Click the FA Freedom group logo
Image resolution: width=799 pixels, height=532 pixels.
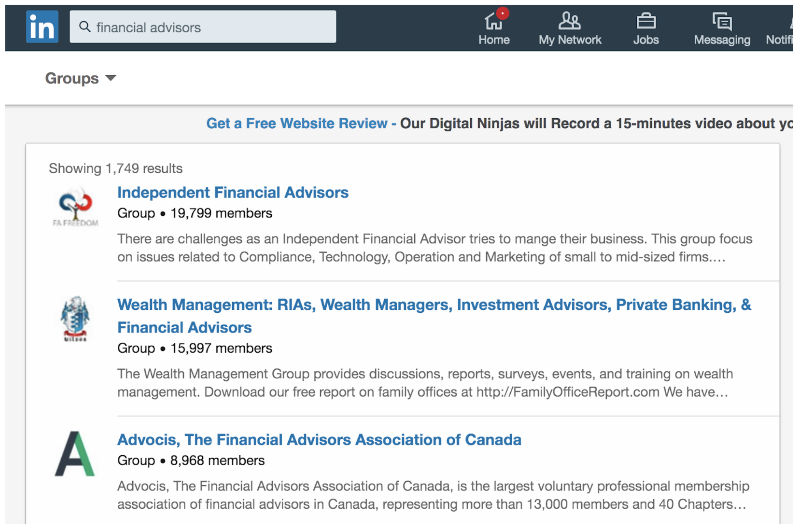76,207
